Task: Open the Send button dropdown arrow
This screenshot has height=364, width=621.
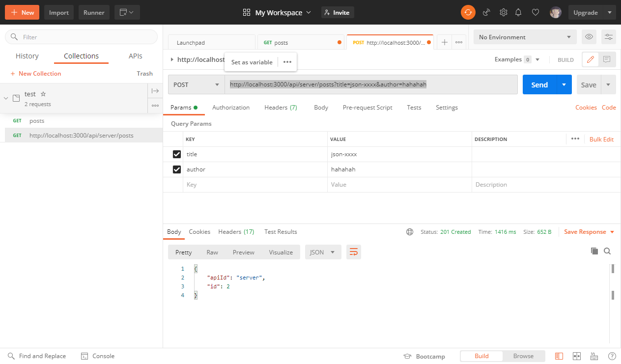Action: 564,84
